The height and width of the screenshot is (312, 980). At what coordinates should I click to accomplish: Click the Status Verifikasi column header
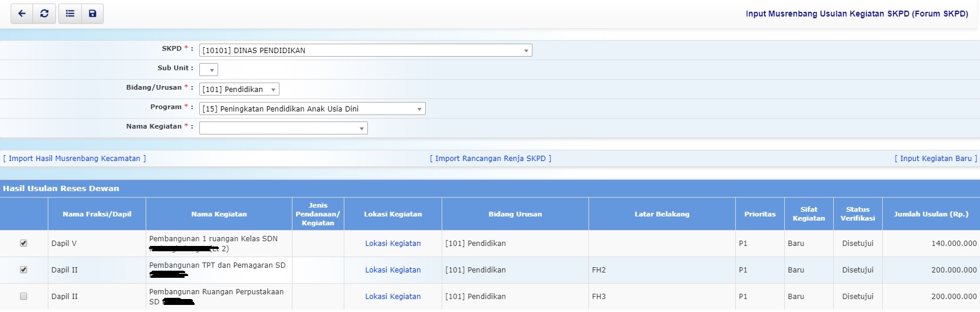tap(858, 214)
